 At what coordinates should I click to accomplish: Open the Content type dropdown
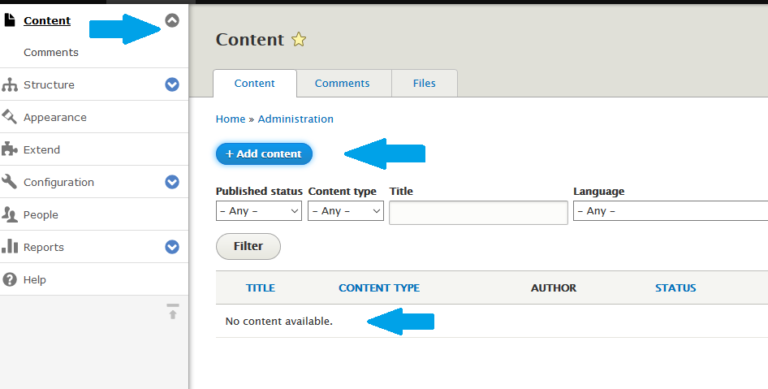click(345, 211)
